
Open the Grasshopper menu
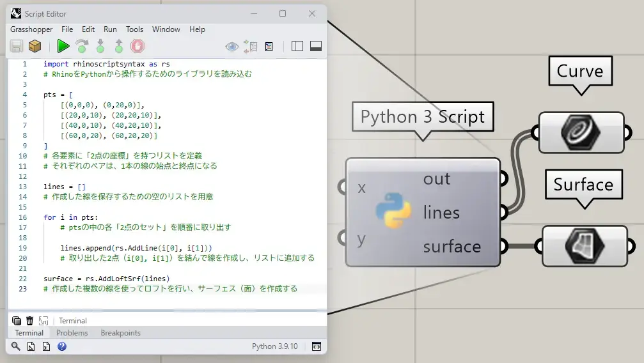(31, 29)
